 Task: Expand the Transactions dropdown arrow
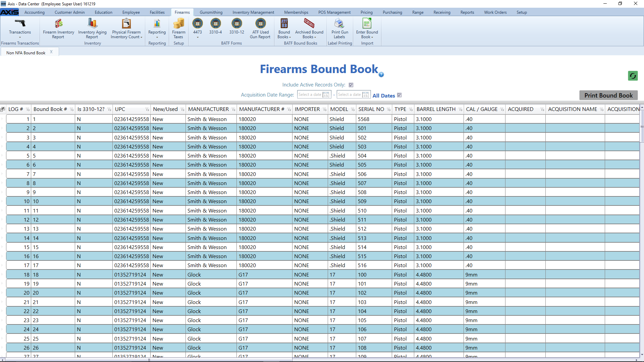(x=20, y=37)
